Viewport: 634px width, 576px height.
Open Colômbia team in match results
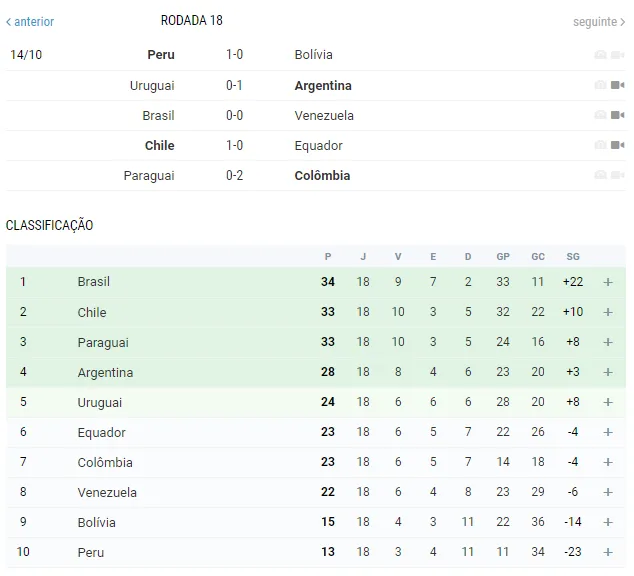point(322,175)
